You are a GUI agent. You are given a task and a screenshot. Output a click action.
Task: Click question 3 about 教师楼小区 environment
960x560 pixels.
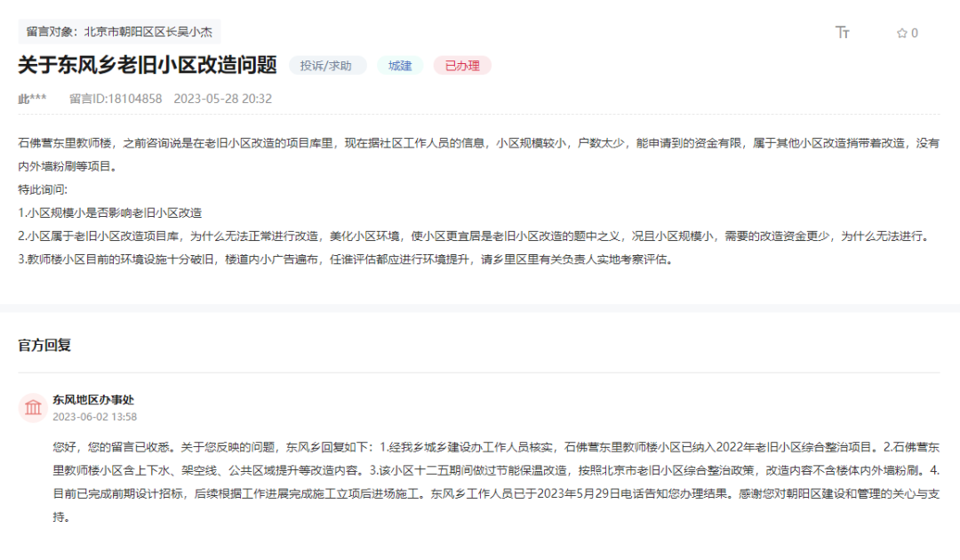pyautogui.click(x=343, y=260)
